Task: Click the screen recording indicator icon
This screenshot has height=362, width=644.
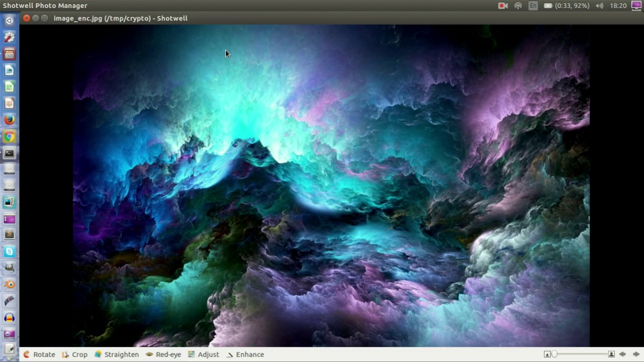Action: coord(503,6)
